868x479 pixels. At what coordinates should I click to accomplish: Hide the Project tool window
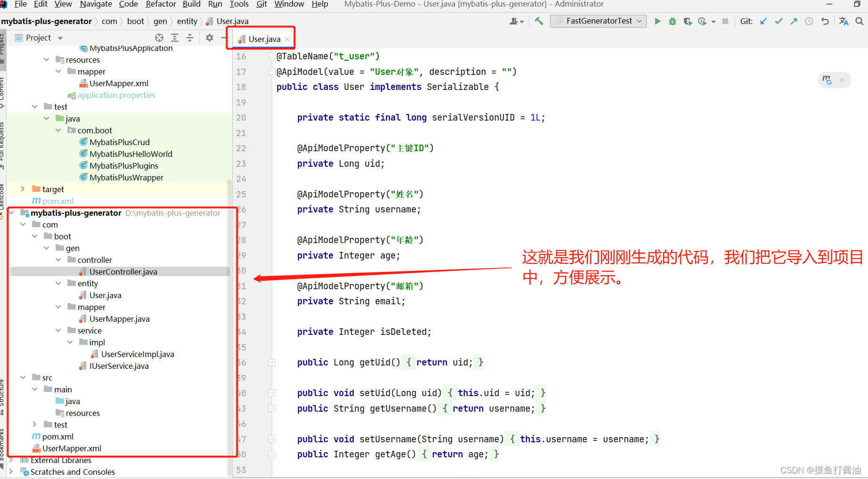224,38
